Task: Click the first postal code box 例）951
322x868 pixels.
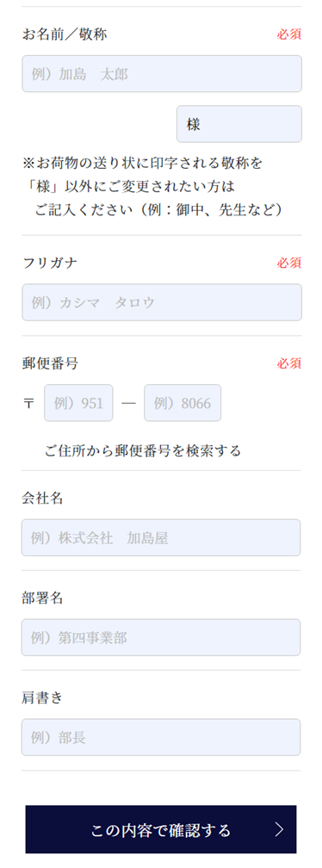Action: point(78,403)
